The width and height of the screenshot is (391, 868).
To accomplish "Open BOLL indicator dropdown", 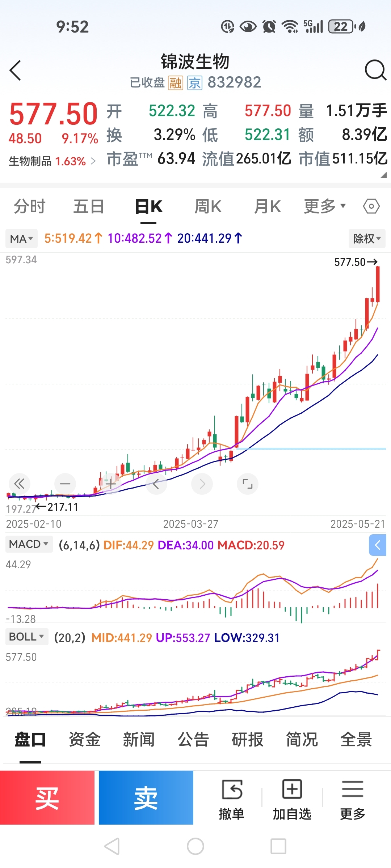I will [27, 637].
